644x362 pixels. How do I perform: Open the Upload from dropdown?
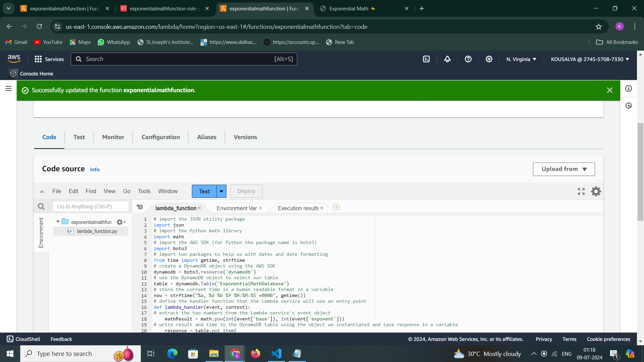point(563,169)
